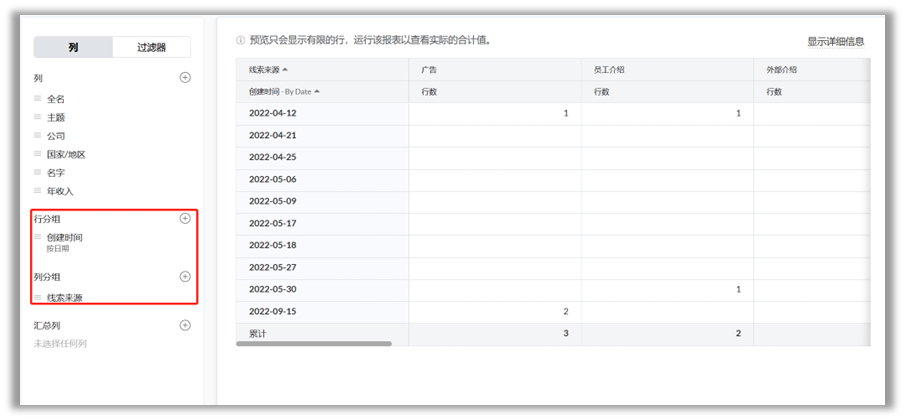Click drag handle icon of 全名 column

point(38,99)
